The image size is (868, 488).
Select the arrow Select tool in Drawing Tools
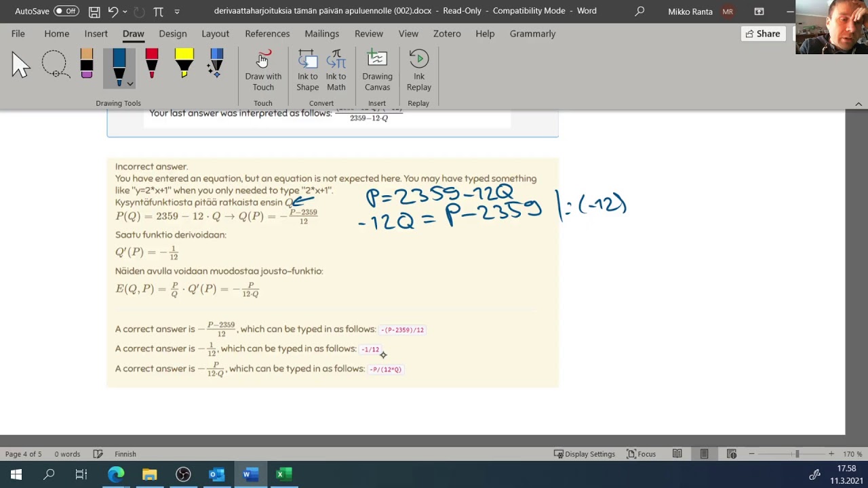(21, 65)
